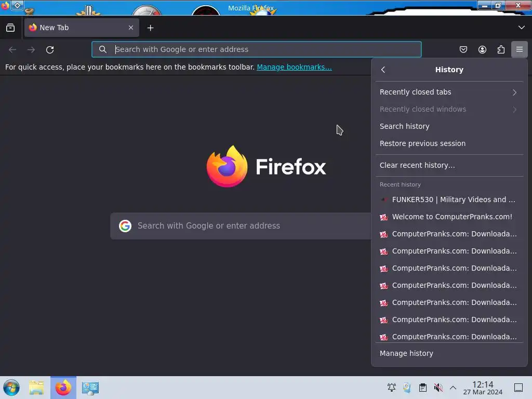Go back from History panel
The width and height of the screenshot is (532, 399).
pos(383,70)
